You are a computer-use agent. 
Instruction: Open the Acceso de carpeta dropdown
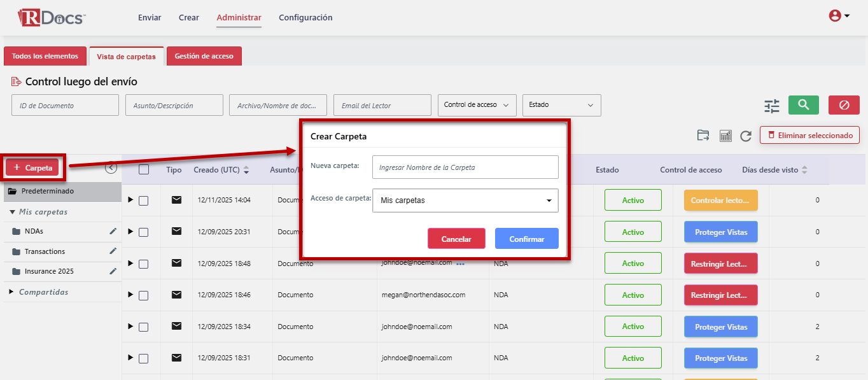(465, 201)
